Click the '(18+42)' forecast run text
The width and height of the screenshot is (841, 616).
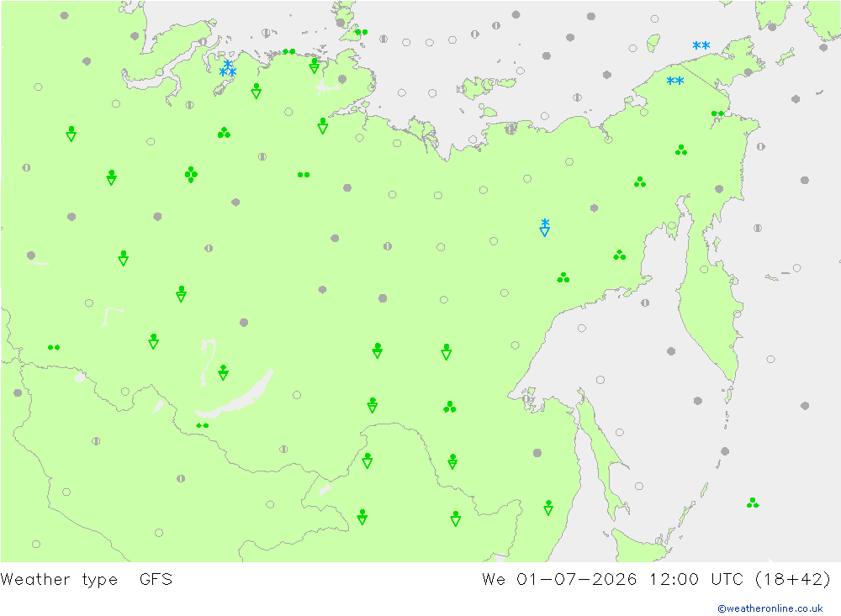tap(793, 580)
